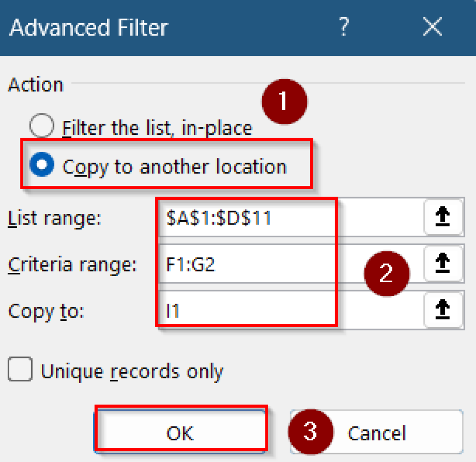This screenshot has height=462, width=476.
Task: Click the List range selector icon
Action: [443, 217]
